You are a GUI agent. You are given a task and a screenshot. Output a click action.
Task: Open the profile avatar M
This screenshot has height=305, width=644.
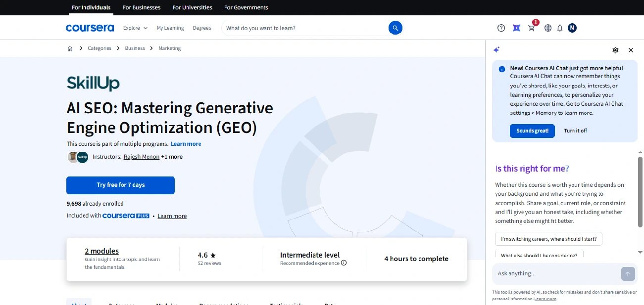pyautogui.click(x=572, y=28)
